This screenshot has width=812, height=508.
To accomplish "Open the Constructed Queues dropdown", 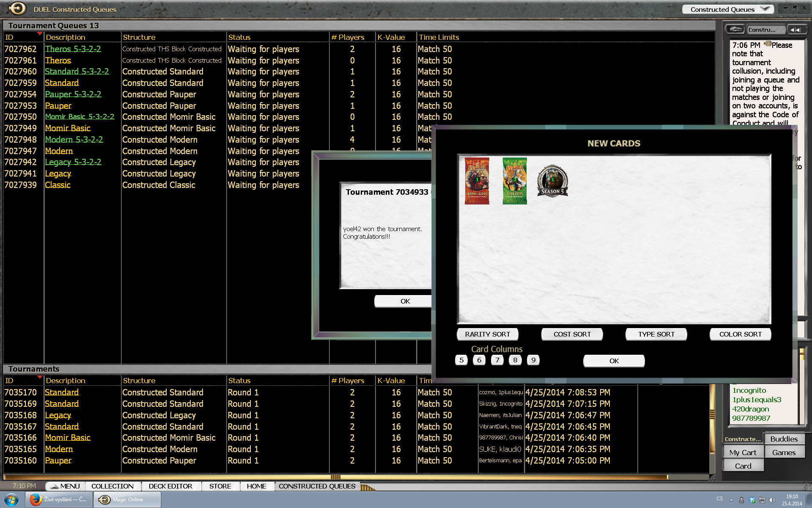I will [x=728, y=9].
